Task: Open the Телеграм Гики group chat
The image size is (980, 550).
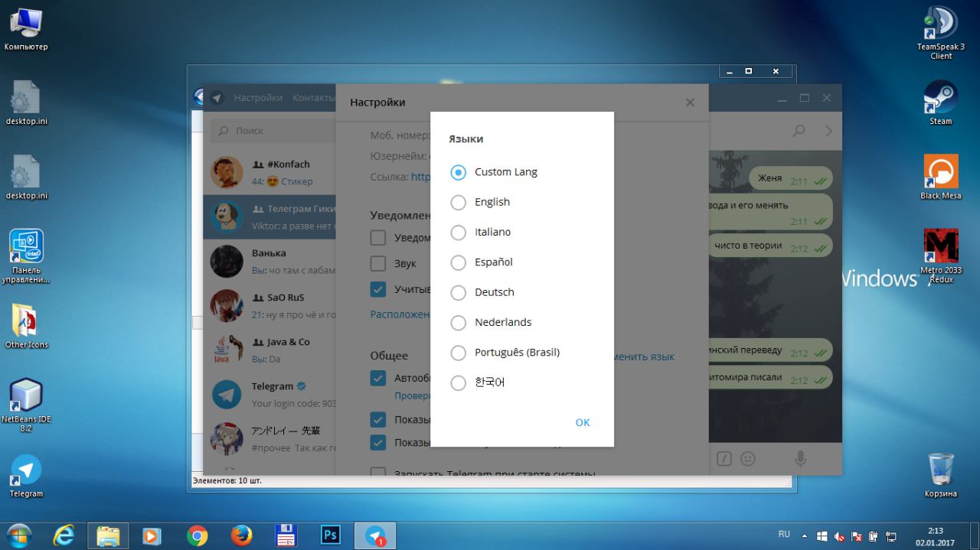Action: pos(269,217)
